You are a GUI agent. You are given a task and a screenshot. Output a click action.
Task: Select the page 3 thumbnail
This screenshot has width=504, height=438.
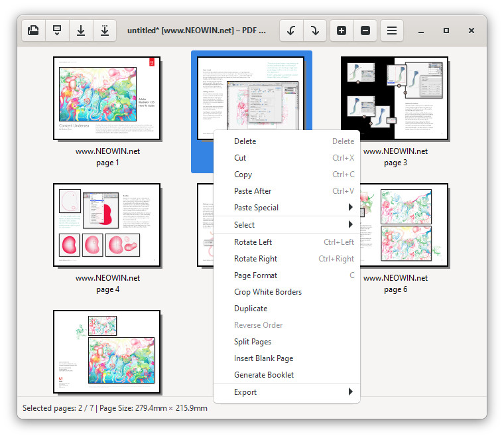coord(395,98)
